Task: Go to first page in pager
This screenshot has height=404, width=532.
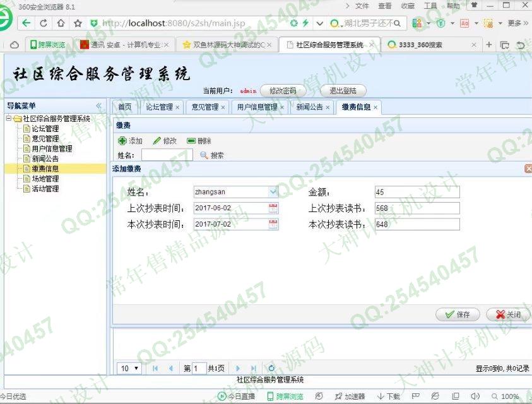Action: (x=155, y=369)
